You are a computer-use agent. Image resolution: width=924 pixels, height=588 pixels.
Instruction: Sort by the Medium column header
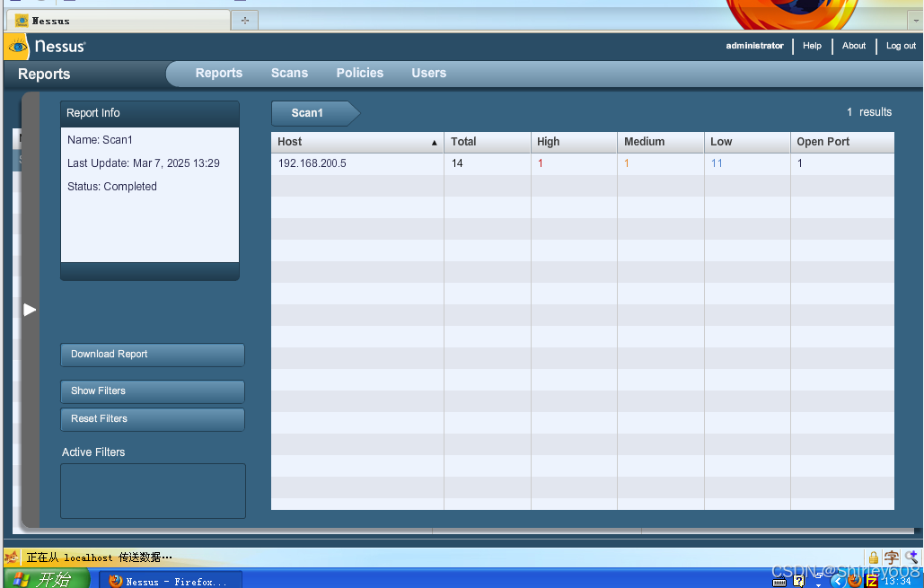pos(661,142)
